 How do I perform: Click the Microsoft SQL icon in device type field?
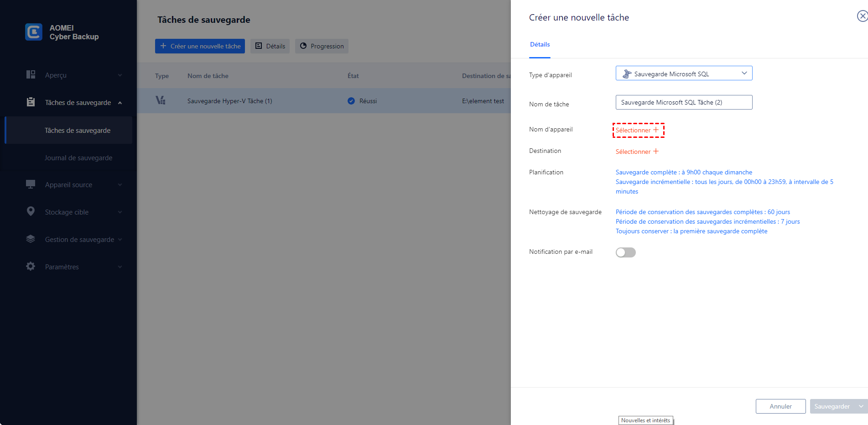[627, 74]
